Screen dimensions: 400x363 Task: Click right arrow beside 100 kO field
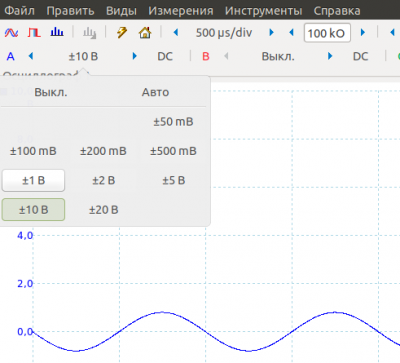(x=363, y=32)
